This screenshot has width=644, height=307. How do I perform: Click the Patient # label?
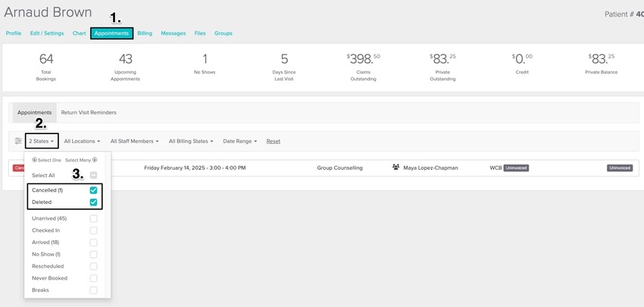[619, 14]
